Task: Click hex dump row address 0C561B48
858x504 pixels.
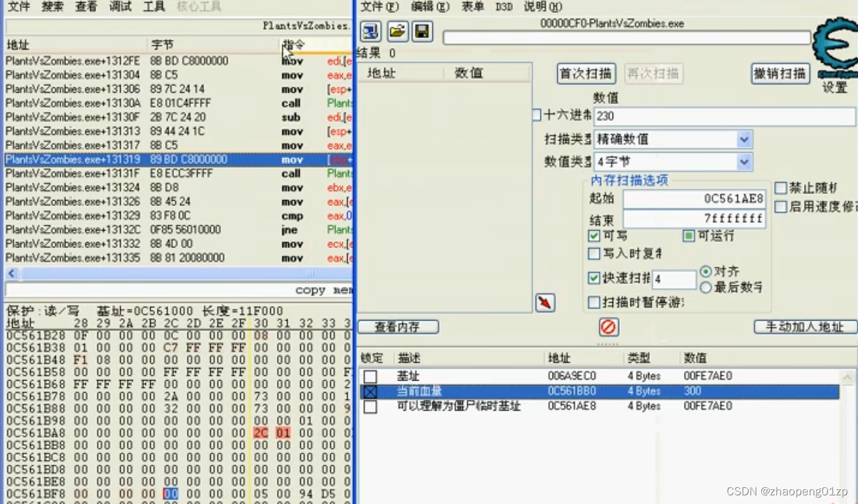Action: (x=35, y=361)
